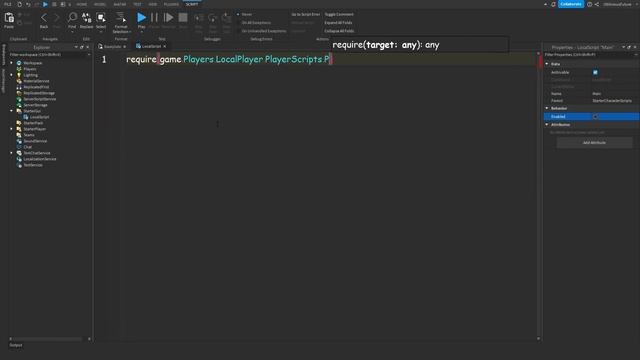Click the undo arrow in title bar
The width and height of the screenshot is (640, 360).
[28, 4]
